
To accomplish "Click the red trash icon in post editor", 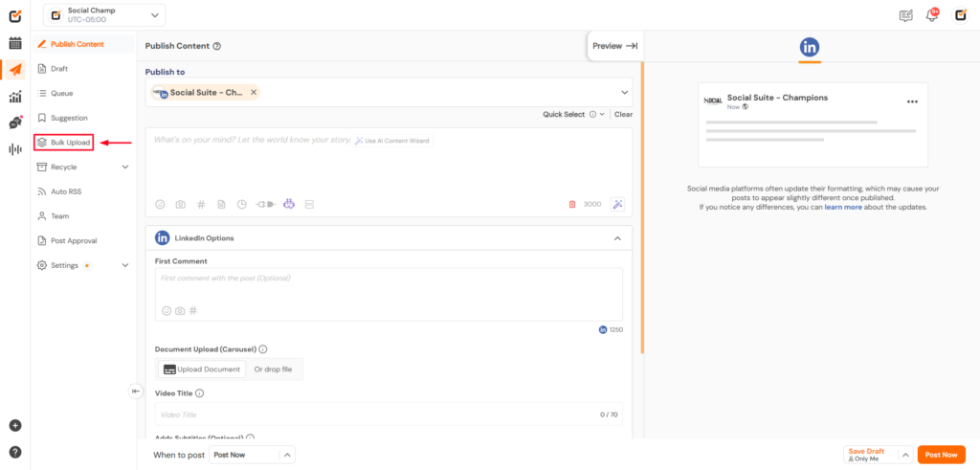I will (x=572, y=205).
